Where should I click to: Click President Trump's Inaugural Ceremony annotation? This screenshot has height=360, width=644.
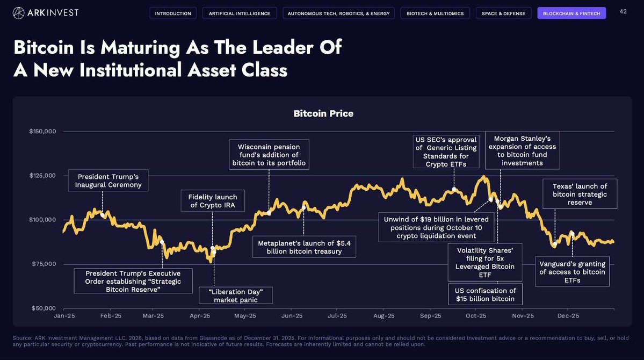click(x=108, y=181)
